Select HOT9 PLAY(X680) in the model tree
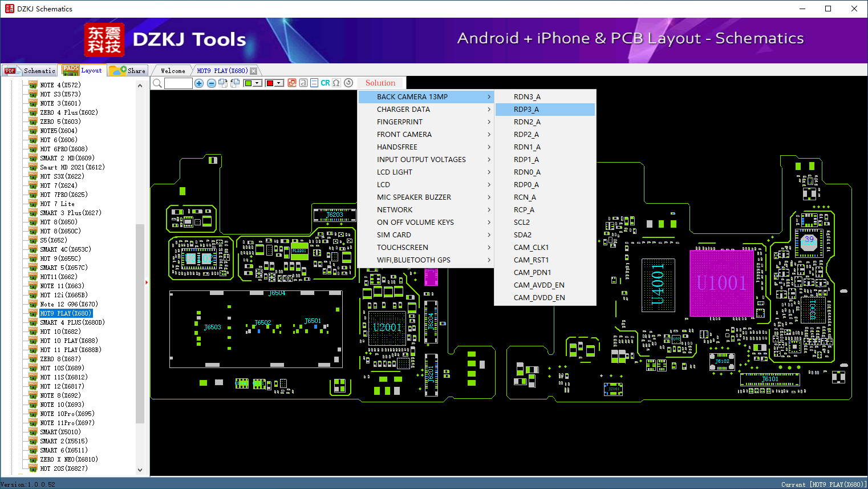 [66, 313]
